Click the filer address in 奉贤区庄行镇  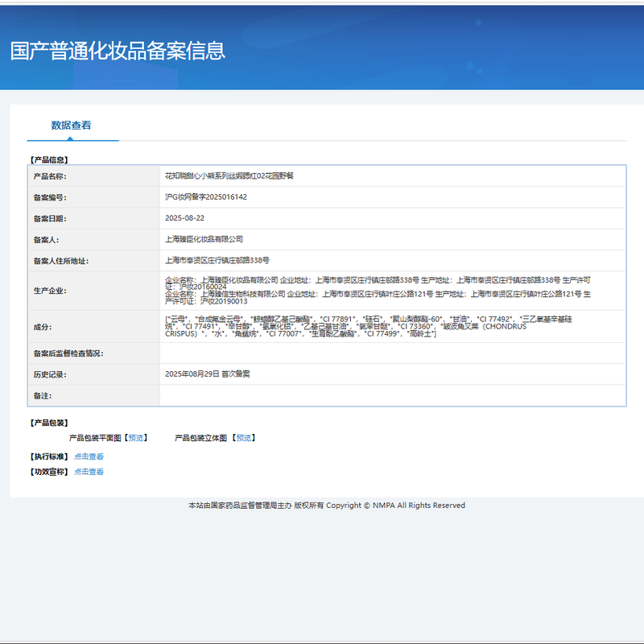217,261
